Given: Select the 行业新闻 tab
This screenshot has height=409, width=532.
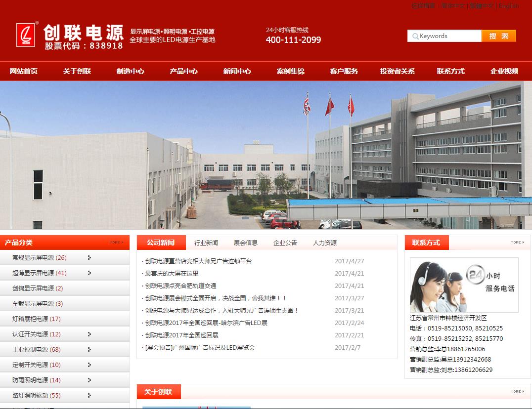Looking at the screenshot, I should coord(206,243).
